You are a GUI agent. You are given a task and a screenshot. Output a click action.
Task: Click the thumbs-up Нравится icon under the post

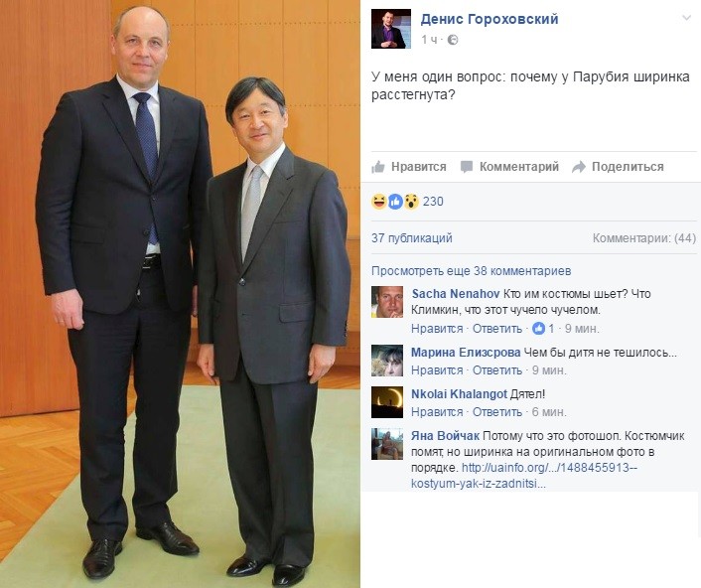tap(378, 167)
